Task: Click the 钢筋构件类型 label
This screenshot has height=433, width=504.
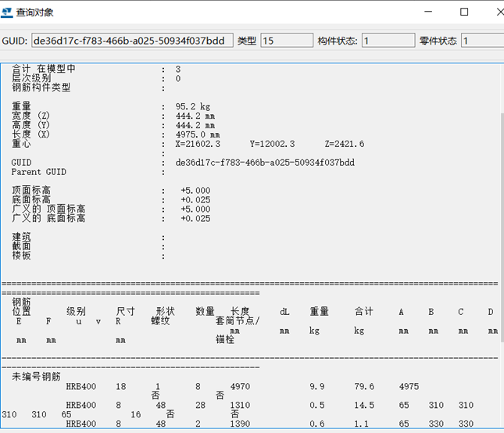Action: tap(41, 88)
